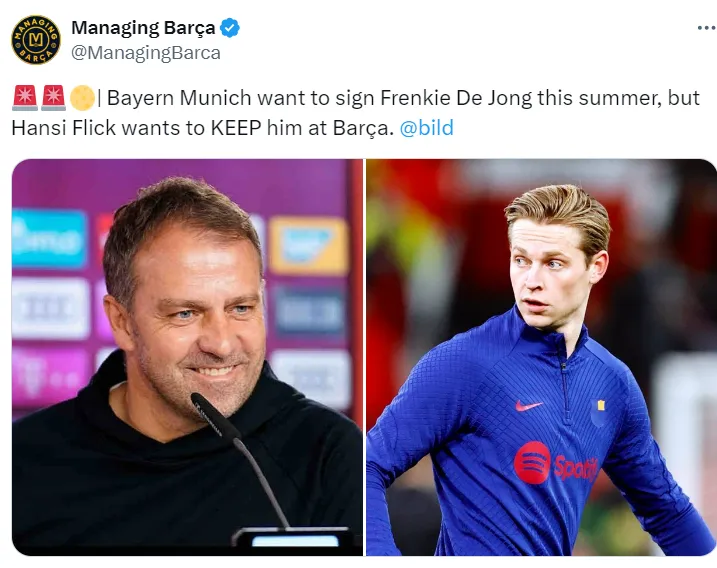
Task: Open the left press conference photo
Action: pyautogui.click(x=187, y=357)
